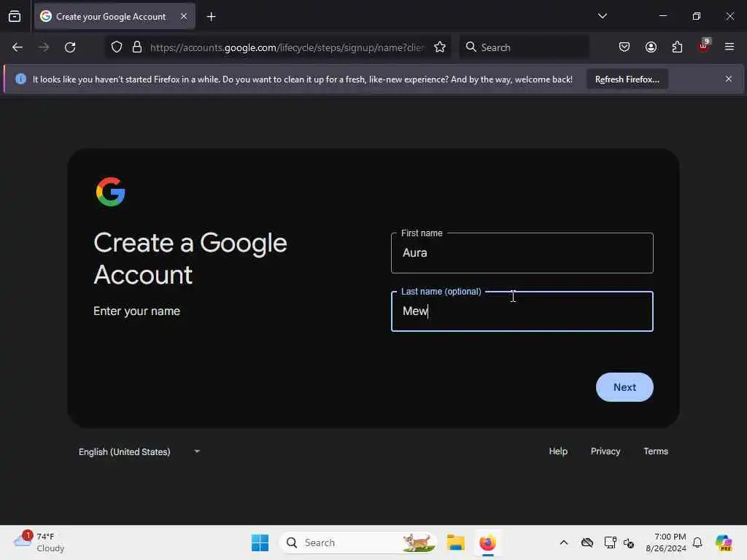Open the English (United States) language dropdown
Image resolution: width=747 pixels, height=560 pixels.
coord(139,451)
